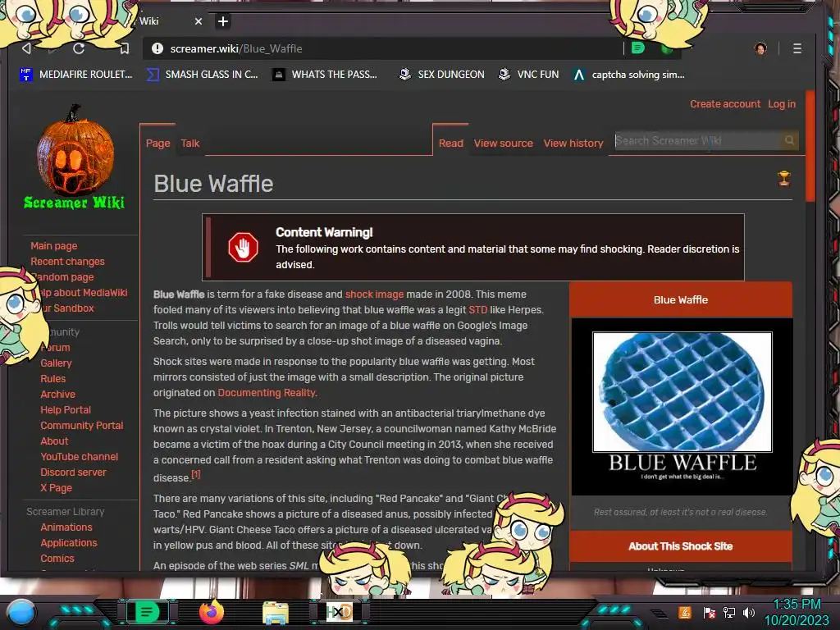The width and height of the screenshot is (840, 630).
Task: Open the Archive sidebar link
Action: [x=58, y=394]
